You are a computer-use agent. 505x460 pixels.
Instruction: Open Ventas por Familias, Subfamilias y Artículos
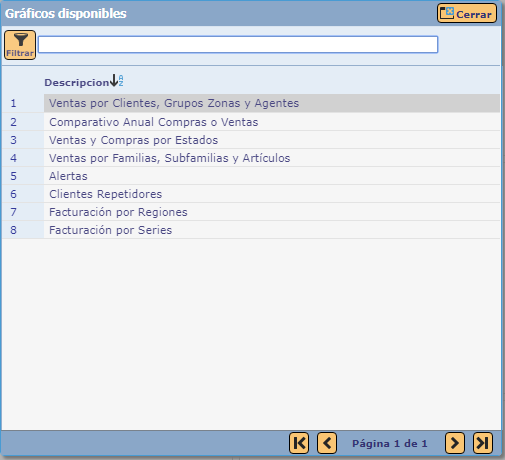coord(272,158)
